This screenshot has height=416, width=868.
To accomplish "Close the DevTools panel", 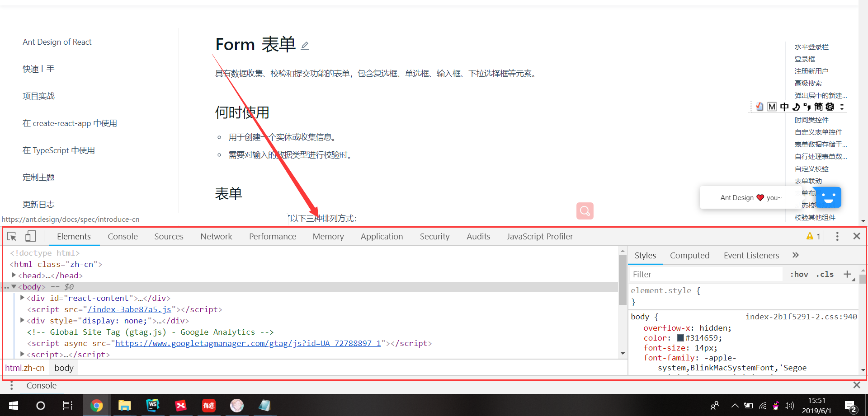I will point(857,236).
